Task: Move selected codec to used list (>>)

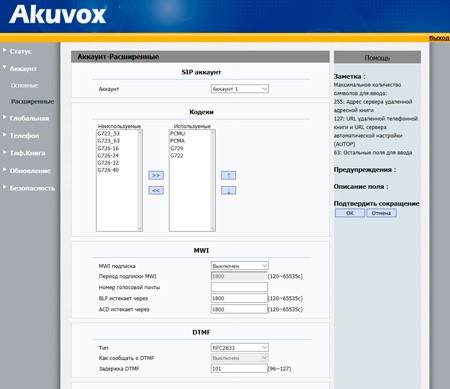Action: pos(156,175)
